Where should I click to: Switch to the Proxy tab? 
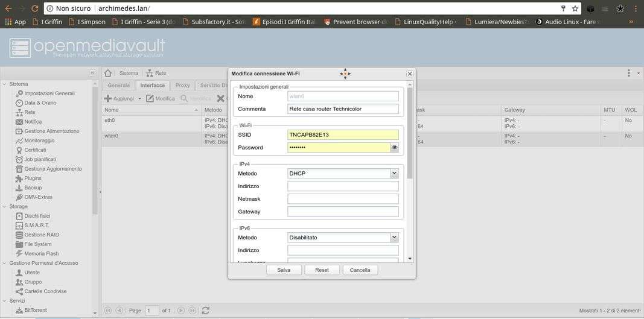tap(182, 86)
